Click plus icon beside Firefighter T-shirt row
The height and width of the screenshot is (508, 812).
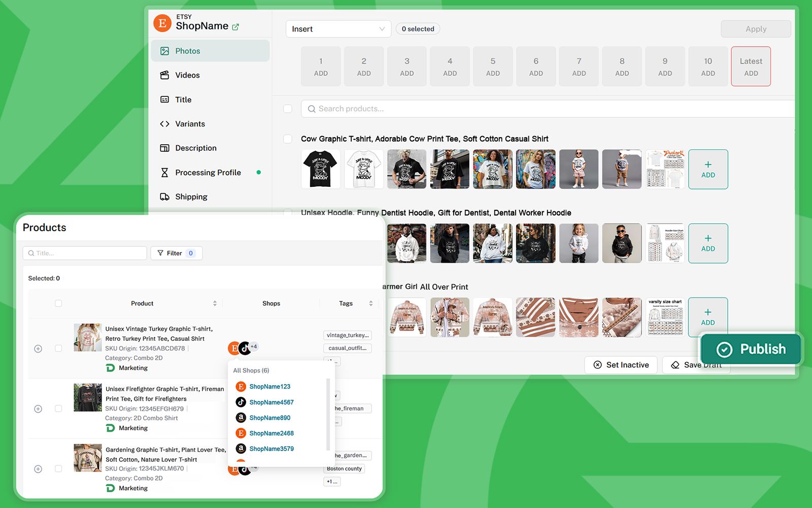pos(38,409)
